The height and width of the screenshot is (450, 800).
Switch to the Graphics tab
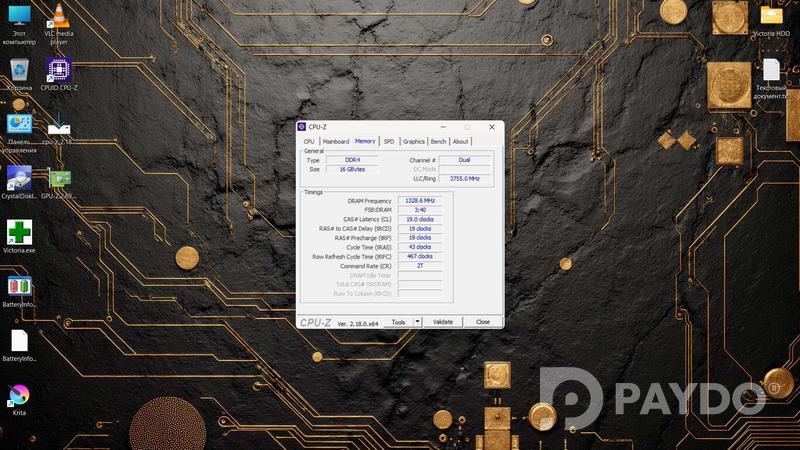[x=414, y=142]
